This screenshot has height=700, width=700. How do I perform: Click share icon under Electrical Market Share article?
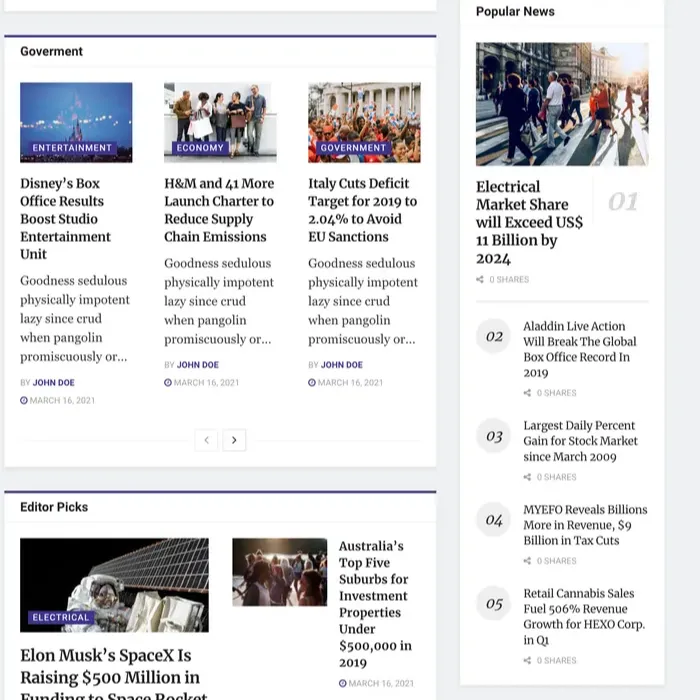click(480, 280)
